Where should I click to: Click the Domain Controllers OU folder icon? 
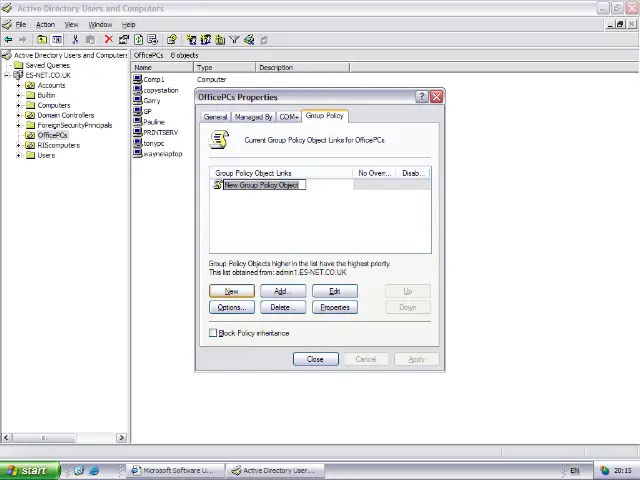[30, 115]
